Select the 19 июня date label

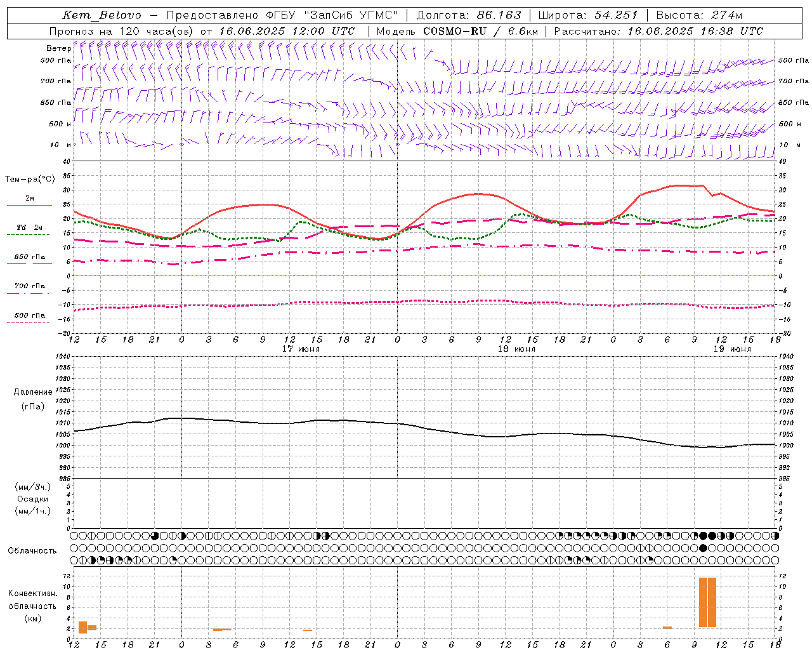point(732,349)
